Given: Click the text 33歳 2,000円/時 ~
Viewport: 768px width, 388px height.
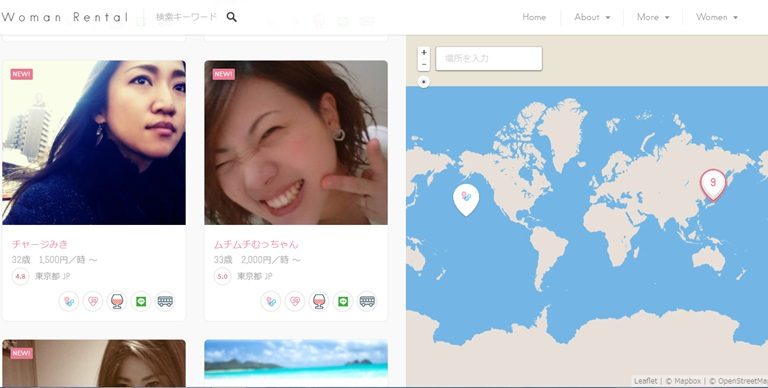Looking at the screenshot, I should tap(257, 260).
